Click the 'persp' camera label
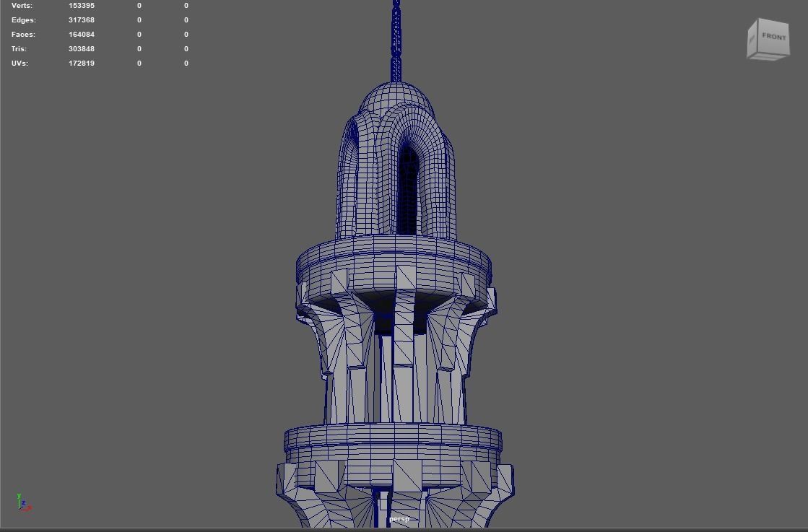The width and height of the screenshot is (808, 532). (399, 519)
